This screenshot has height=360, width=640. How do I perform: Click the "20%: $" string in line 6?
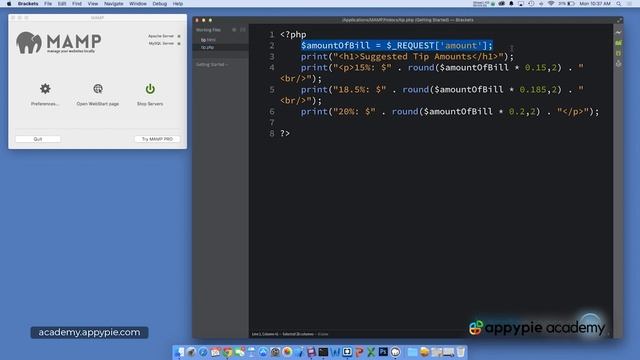(354, 111)
